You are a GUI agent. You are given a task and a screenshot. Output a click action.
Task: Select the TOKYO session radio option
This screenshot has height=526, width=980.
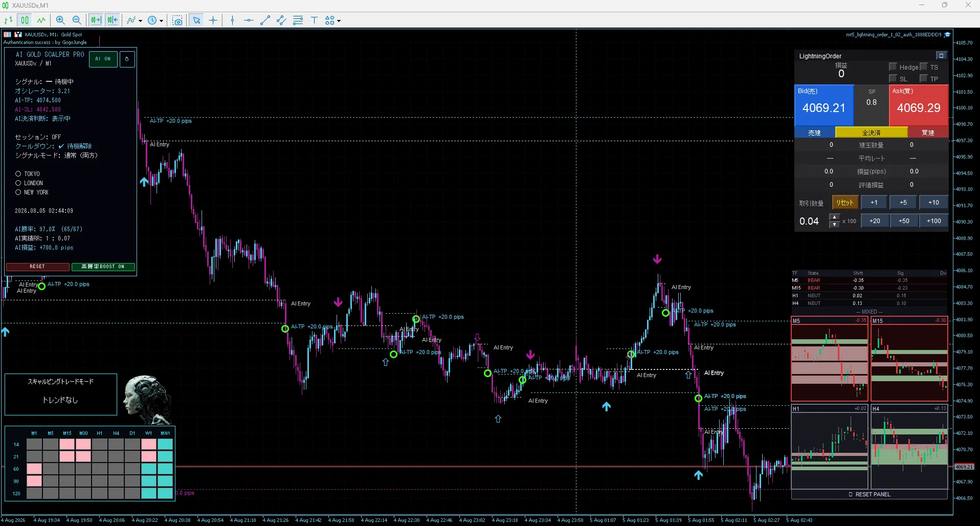click(18, 174)
